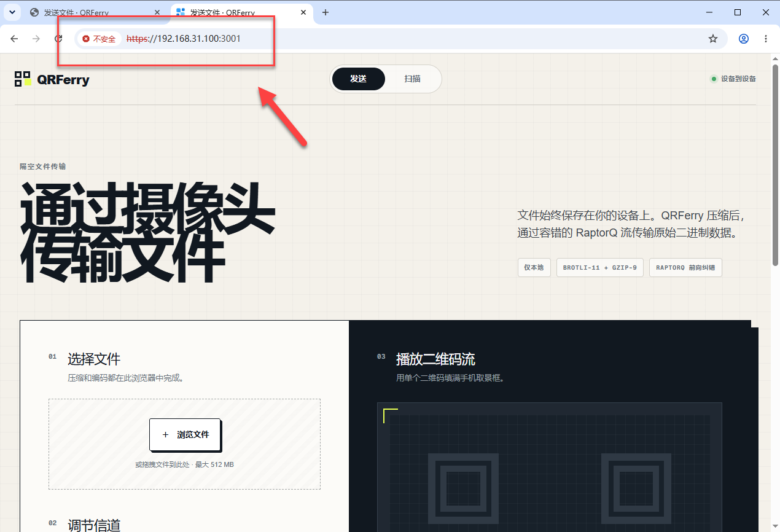Click the file drop zone area
Viewport: 780px width, 532px height.
[x=184, y=444]
